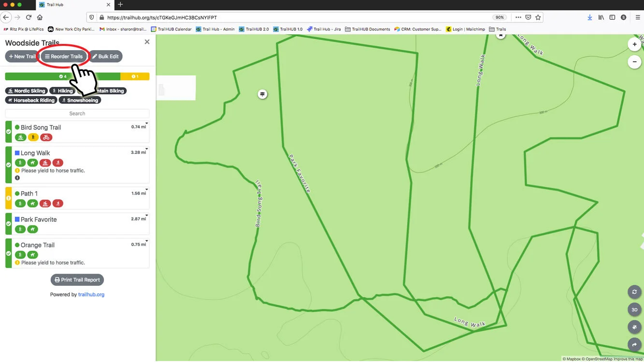
Task: Click Bird Song Trail's nordic skiing icon
Action: [x=20, y=137]
